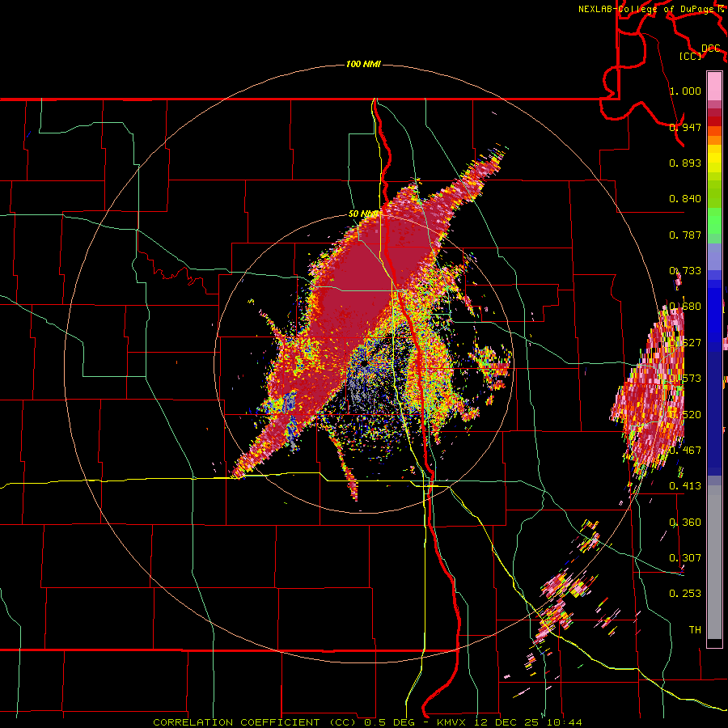The image size is (728, 728).
Task: Click the light pink top segment of color bar
Action: [714, 86]
